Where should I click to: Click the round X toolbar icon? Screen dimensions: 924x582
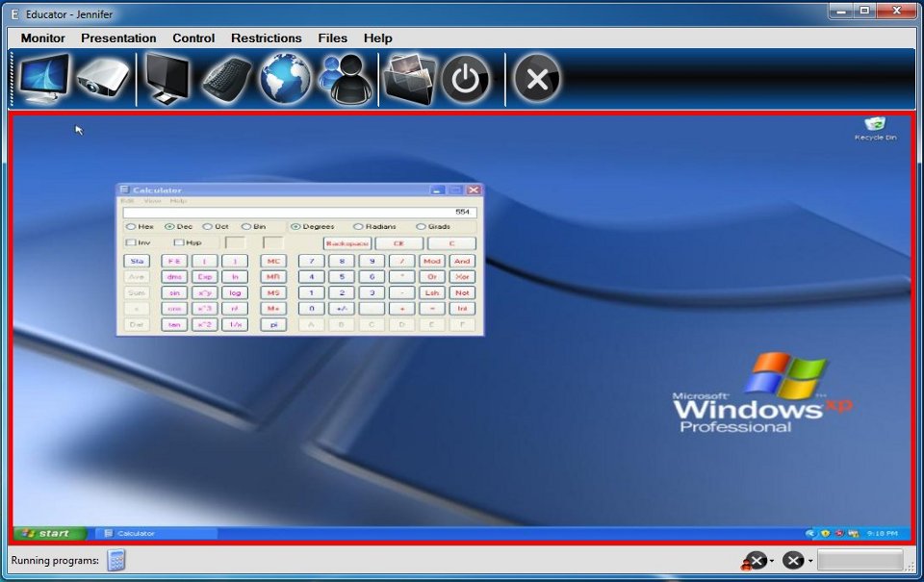click(x=536, y=79)
